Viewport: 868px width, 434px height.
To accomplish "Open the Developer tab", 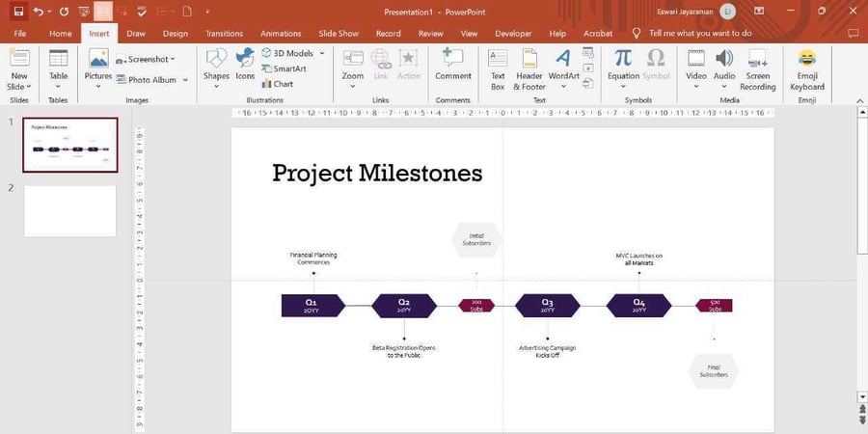I will (513, 33).
